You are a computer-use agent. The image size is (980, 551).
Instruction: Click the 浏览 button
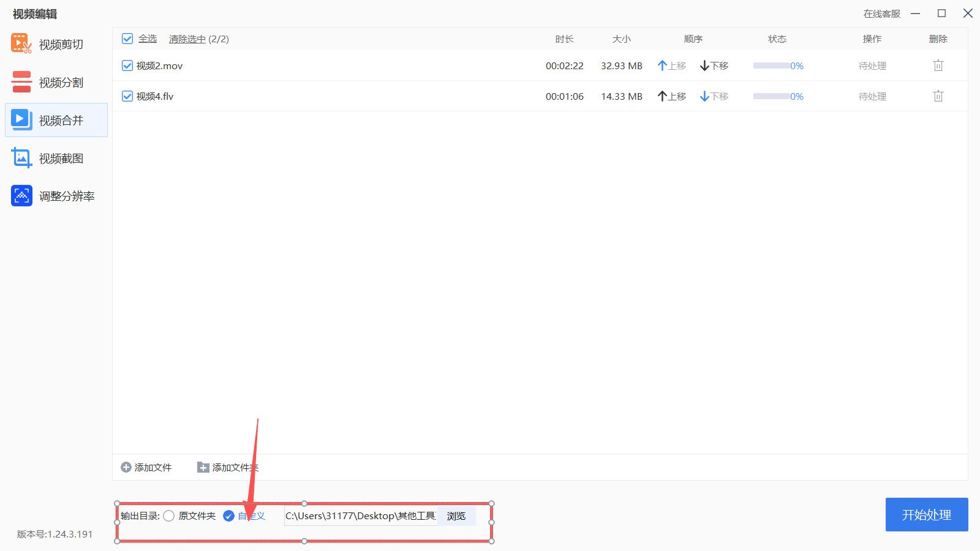(x=456, y=516)
